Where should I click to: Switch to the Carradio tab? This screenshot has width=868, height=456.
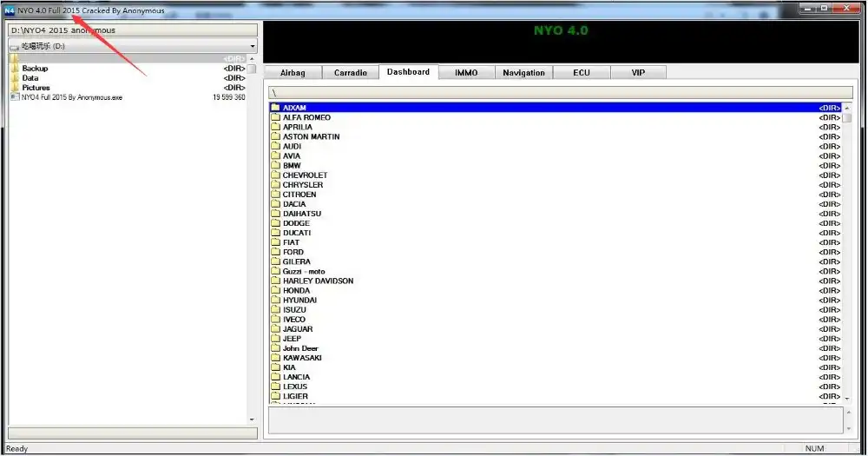pos(351,73)
